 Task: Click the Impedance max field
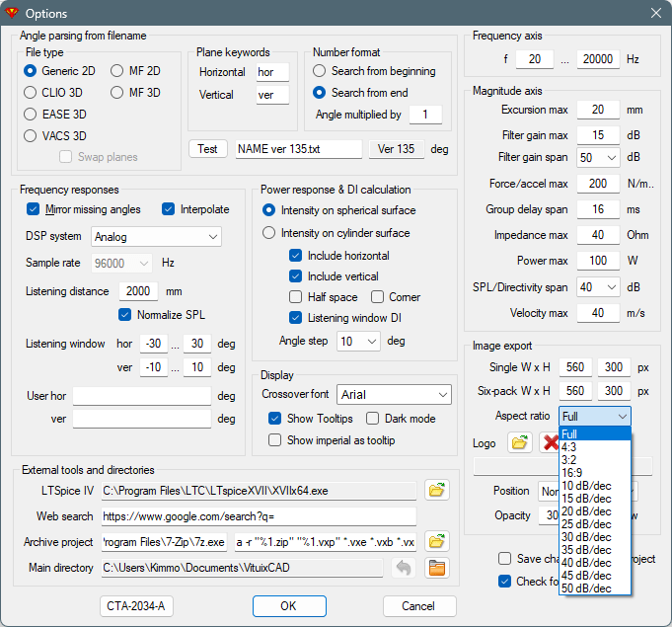click(x=598, y=235)
